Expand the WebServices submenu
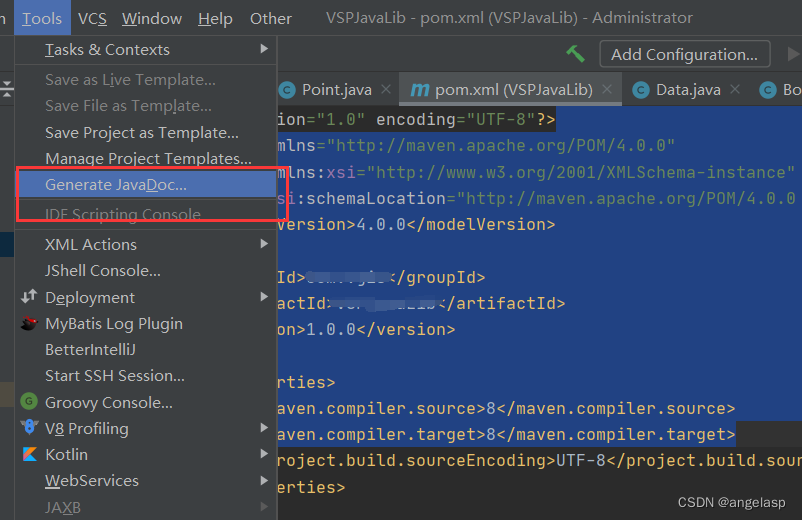The height and width of the screenshot is (520, 802). [x=264, y=481]
